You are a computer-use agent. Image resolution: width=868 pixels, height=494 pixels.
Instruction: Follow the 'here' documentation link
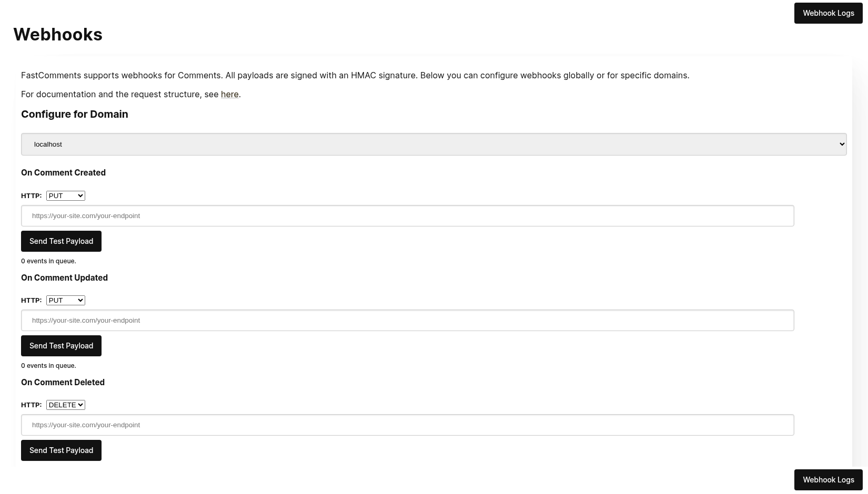point(229,94)
